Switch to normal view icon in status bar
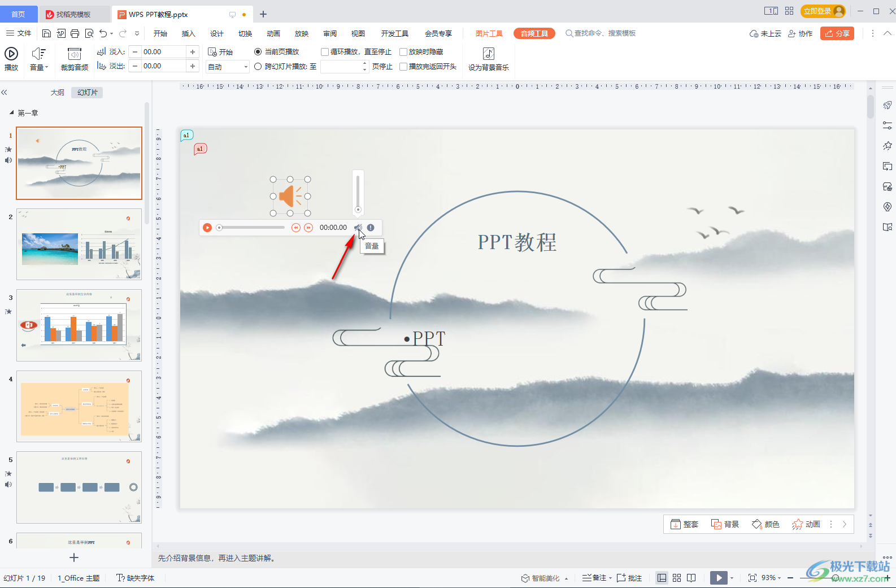 point(662,578)
